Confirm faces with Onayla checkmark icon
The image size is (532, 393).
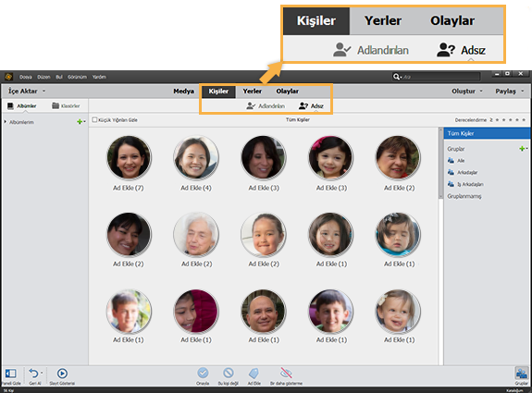pyautogui.click(x=203, y=373)
